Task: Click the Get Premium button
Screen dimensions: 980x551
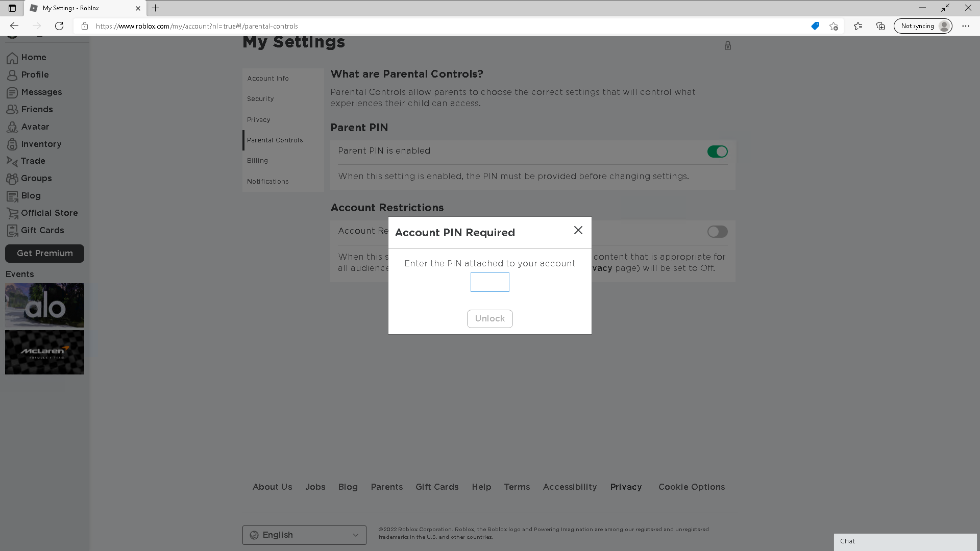Action: pyautogui.click(x=44, y=254)
